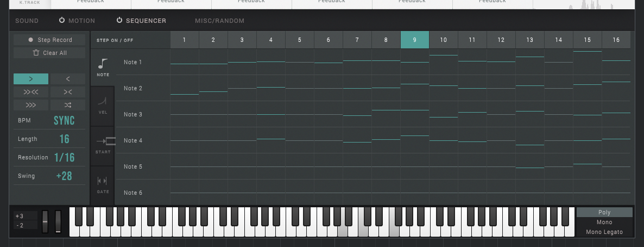Enable Step Record

[49, 40]
